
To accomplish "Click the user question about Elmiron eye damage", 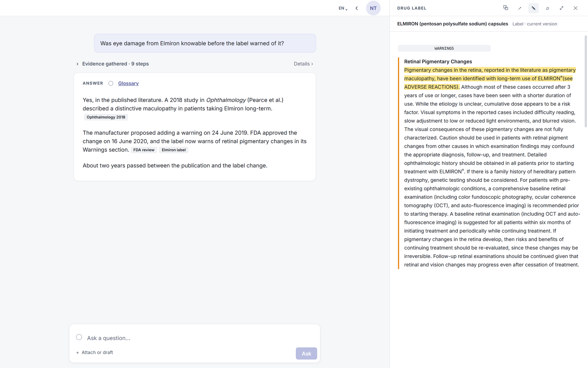I will pos(205,43).
